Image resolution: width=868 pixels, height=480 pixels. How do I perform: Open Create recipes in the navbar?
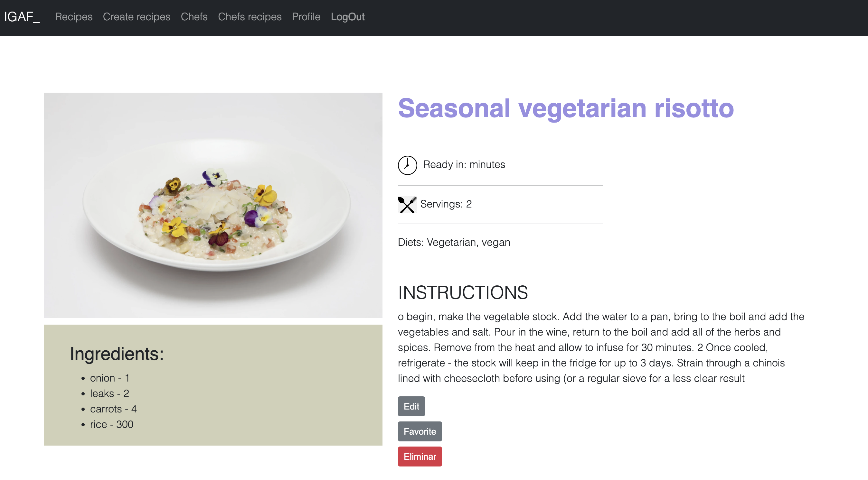point(137,17)
